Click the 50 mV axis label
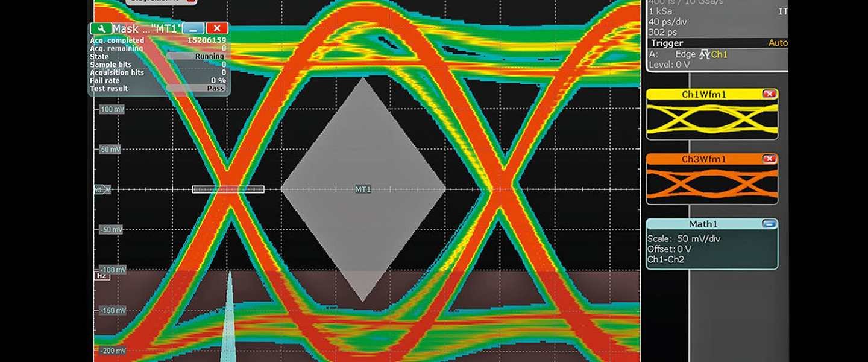Screen dimensions: 868x362 (x=110, y=149)
